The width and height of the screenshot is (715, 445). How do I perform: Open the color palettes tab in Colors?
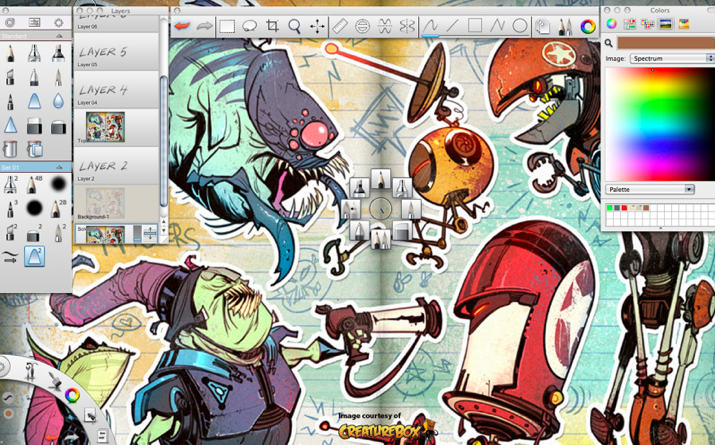648,24
